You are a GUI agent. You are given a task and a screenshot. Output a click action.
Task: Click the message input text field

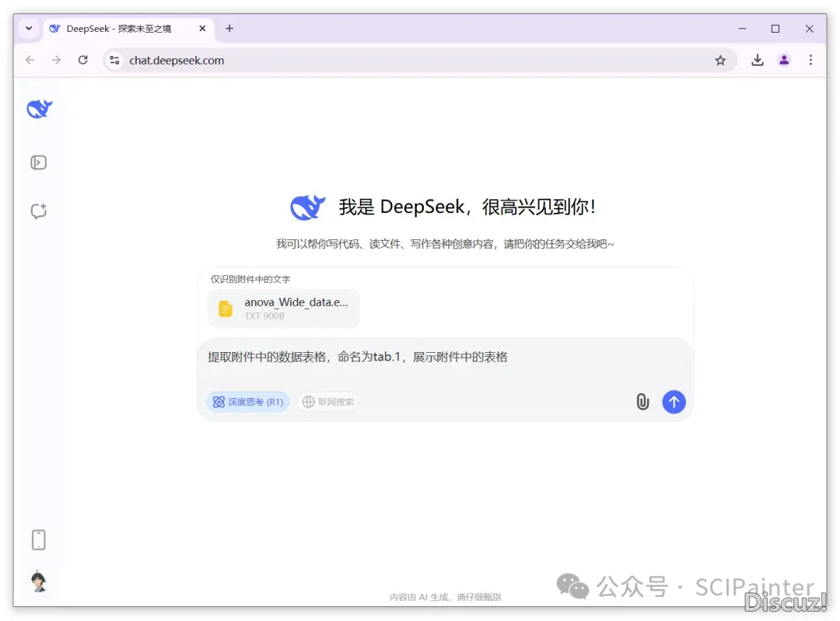(445, 357)
